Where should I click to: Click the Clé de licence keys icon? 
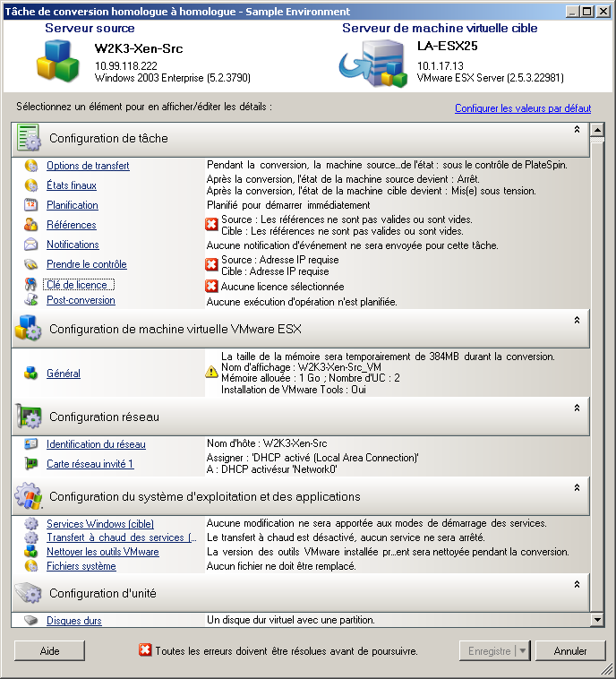[x=30, y=285]
